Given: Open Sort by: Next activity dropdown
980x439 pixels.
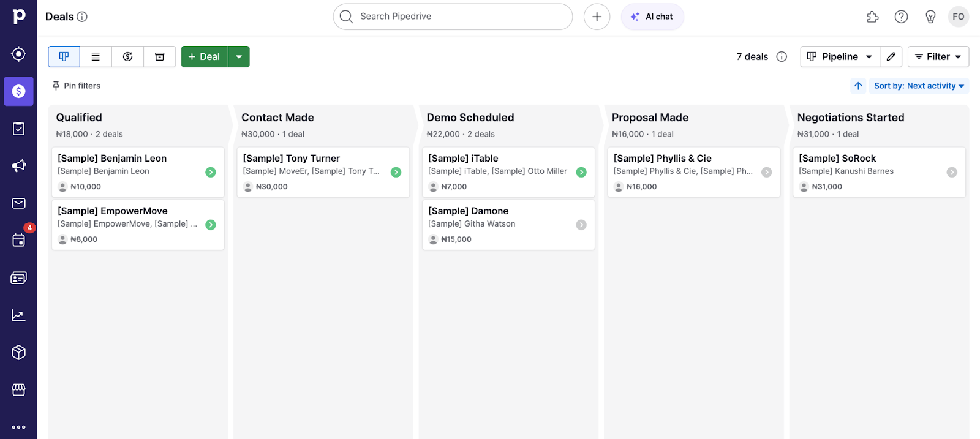Looking at the screenshot, I should click(x=919, y=86).
